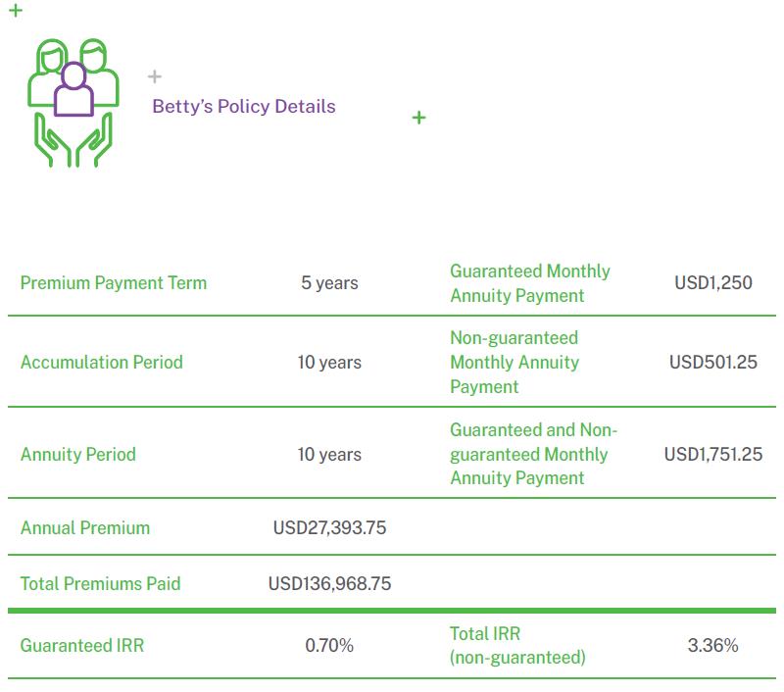Select the USD1,751.25 combined payment value
Image resolution: width=784 pixels, height=692 pixels.
click(x=713, y=454)
